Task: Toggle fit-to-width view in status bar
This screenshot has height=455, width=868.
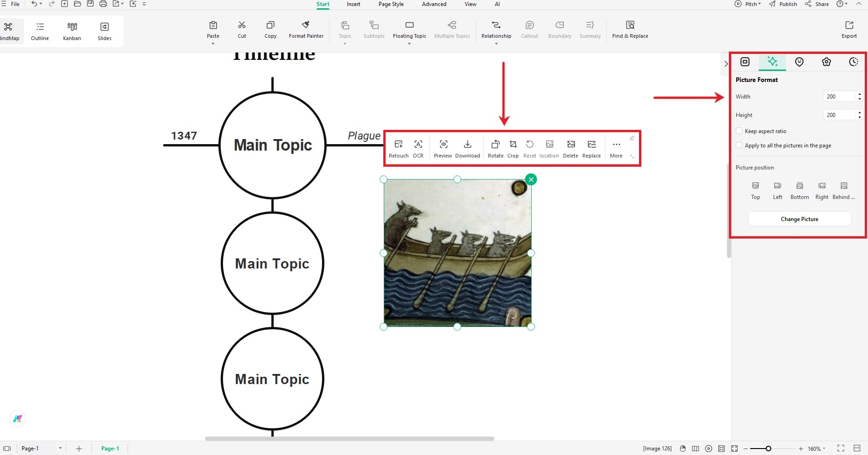Action: [x=857, y=448]
